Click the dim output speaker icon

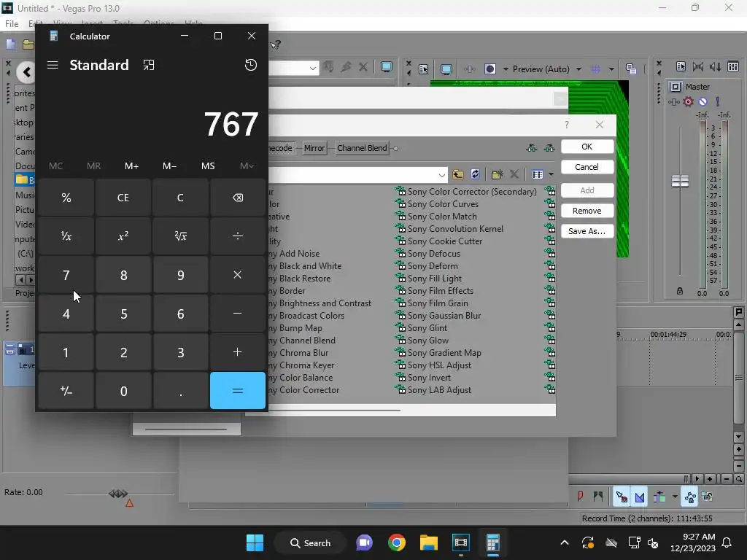pyautogui.click(x=715, y=66)
